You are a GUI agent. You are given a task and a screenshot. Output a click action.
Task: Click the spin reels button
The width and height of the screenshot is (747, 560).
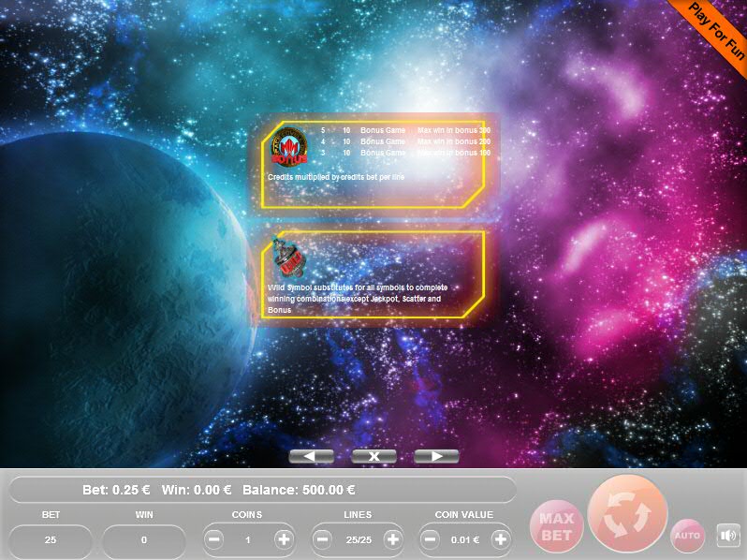[626, 518]
